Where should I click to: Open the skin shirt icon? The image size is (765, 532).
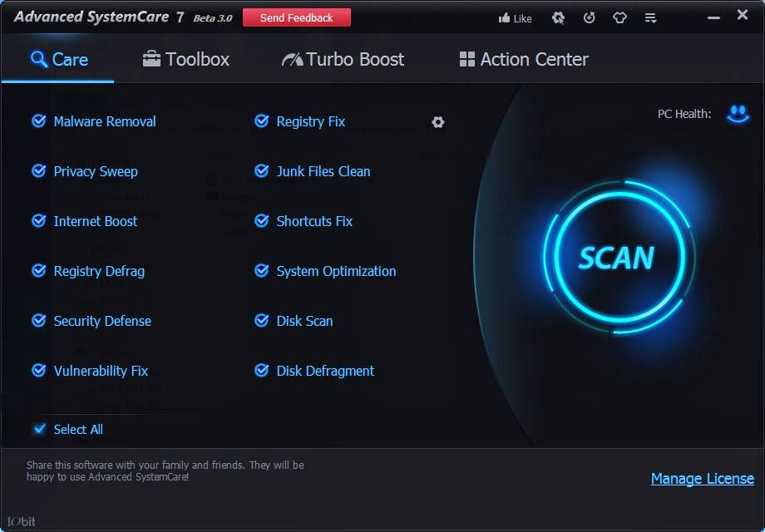619,18
